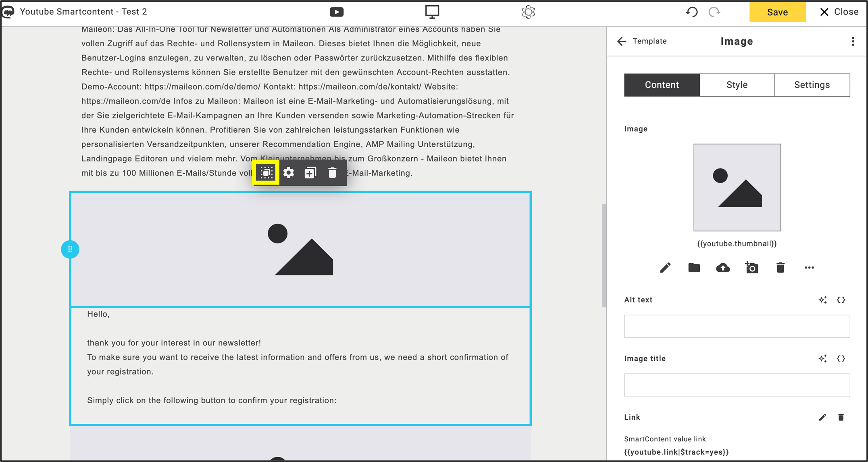Open element settings gear in floating toolbar

click(288, 173)
